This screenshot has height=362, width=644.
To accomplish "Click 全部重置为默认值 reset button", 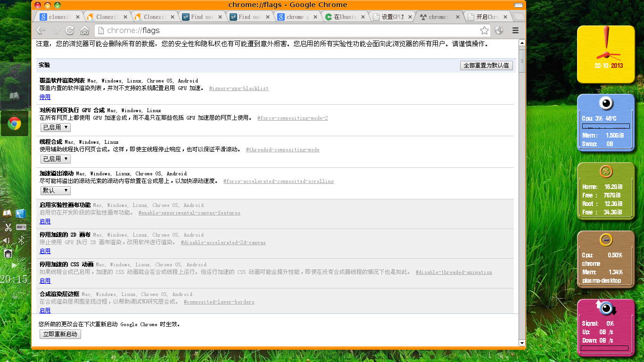I will 487,66.
